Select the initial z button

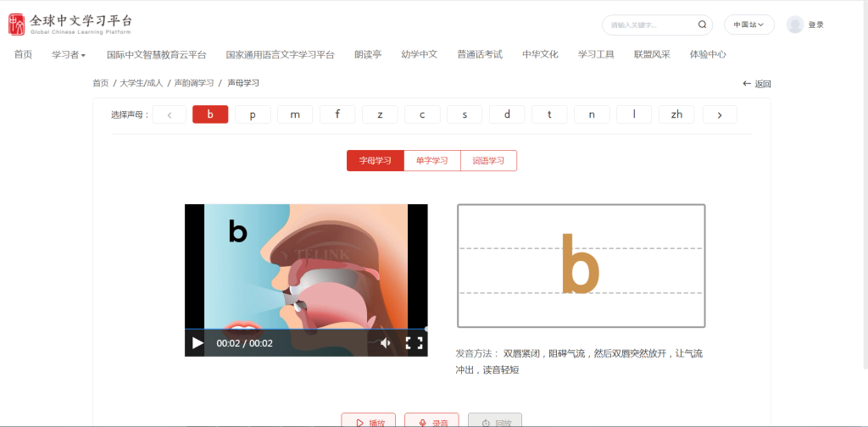(x=380, y=114)
